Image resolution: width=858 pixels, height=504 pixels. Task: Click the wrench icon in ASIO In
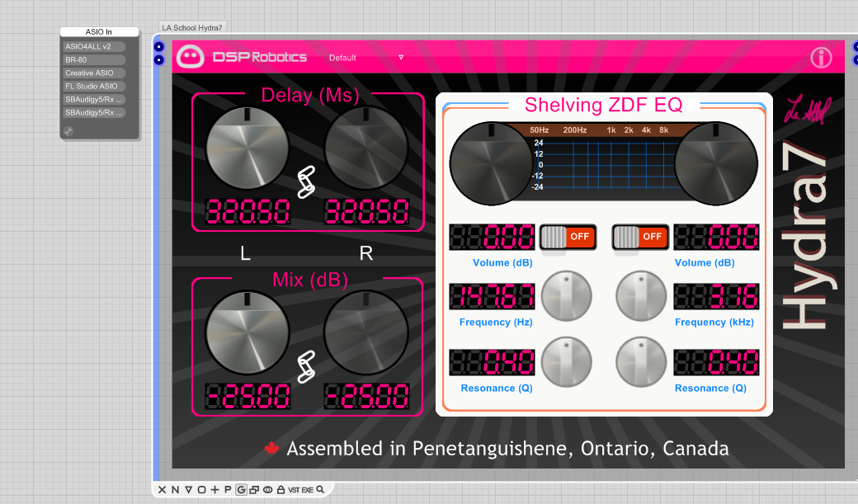point(68,131)
